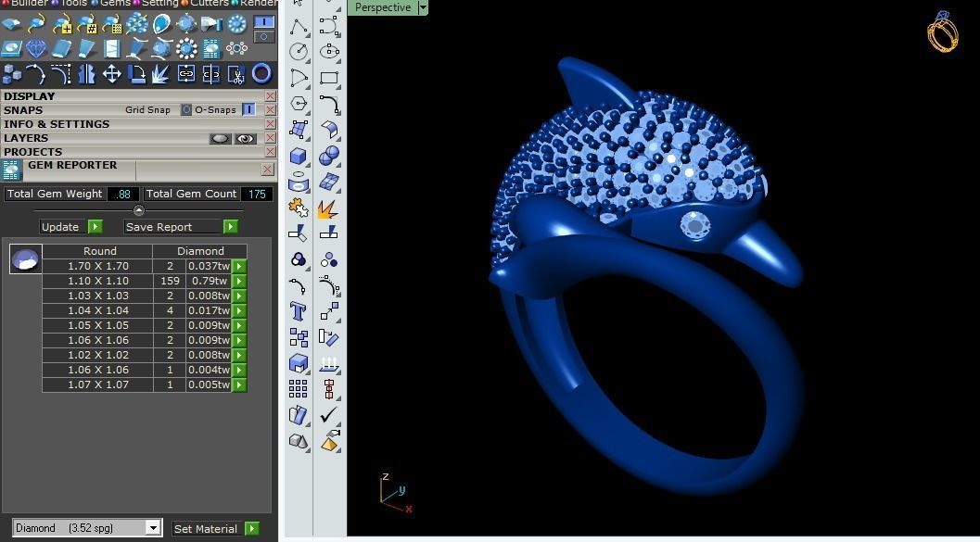The height and width of the screenshot is (542, 980).
Task: Click the Move four-arrow tool
Action: (x=112, y=74)
